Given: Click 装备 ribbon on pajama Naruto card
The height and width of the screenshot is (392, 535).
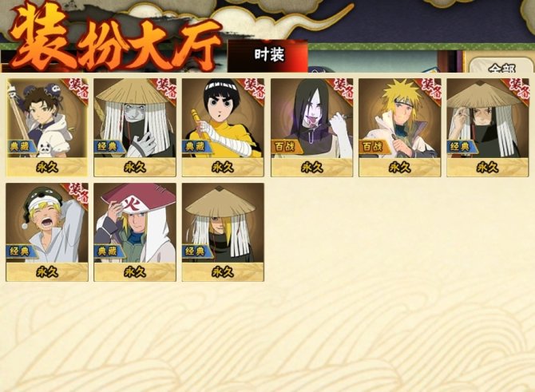Looking at the screenshot, I should click(77, 193).
